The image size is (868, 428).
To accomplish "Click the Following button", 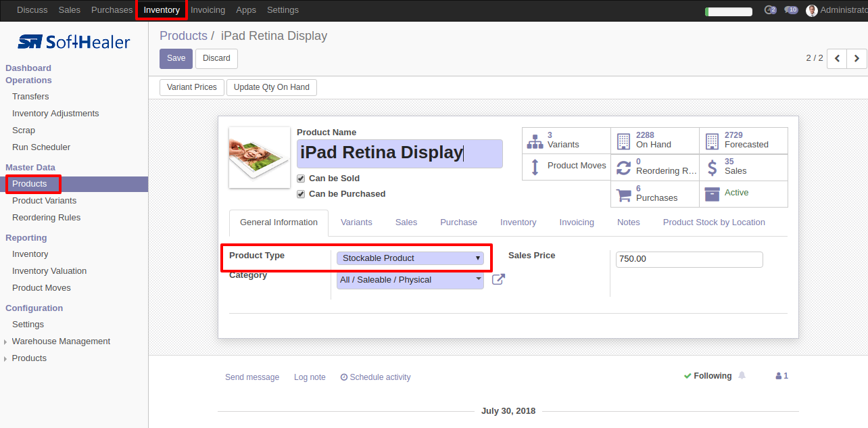I will (x=708, y=376).
